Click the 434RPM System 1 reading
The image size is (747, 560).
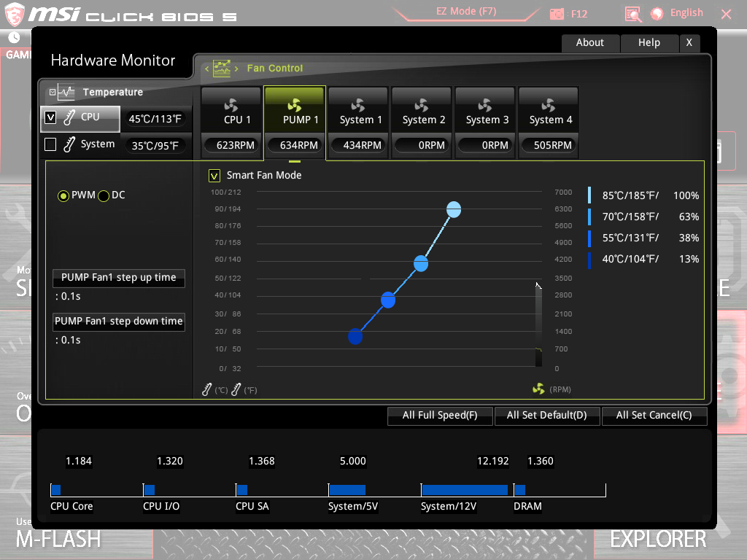pyautogui.click(x=357, y=145)
